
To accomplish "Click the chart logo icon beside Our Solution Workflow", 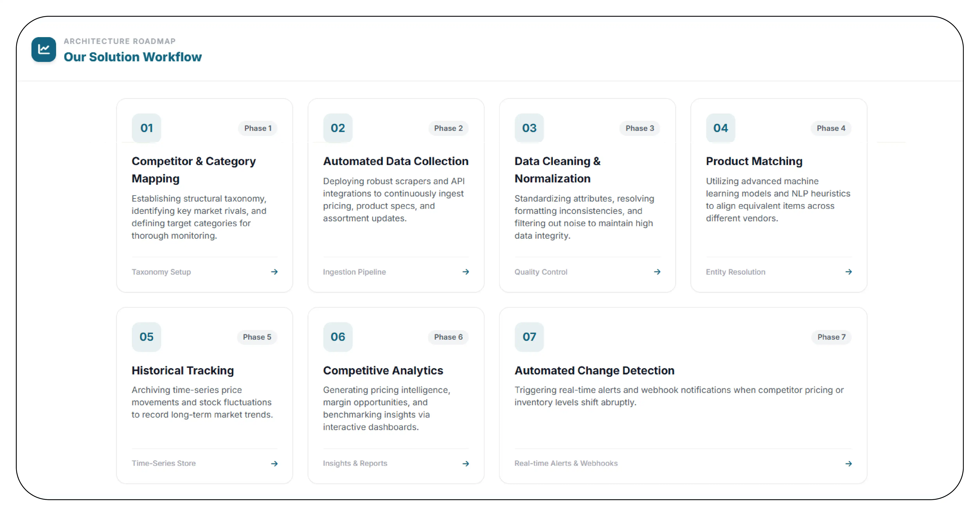I will (44, 49).
